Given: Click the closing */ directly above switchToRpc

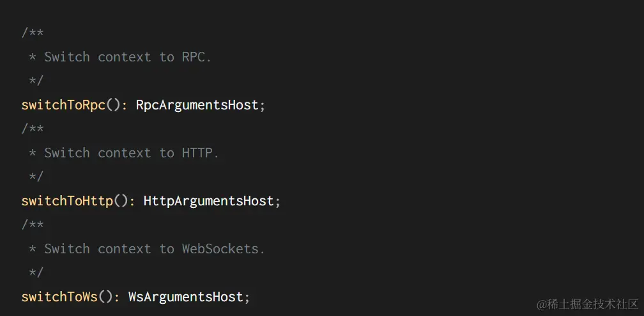Looking at the screenshot, I should pyautogui.click(x=36, y=81).
